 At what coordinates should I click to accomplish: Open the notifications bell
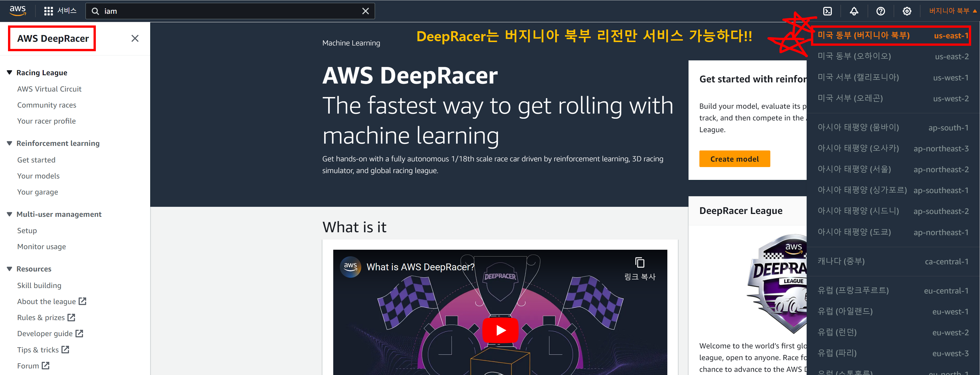(854, 11)
